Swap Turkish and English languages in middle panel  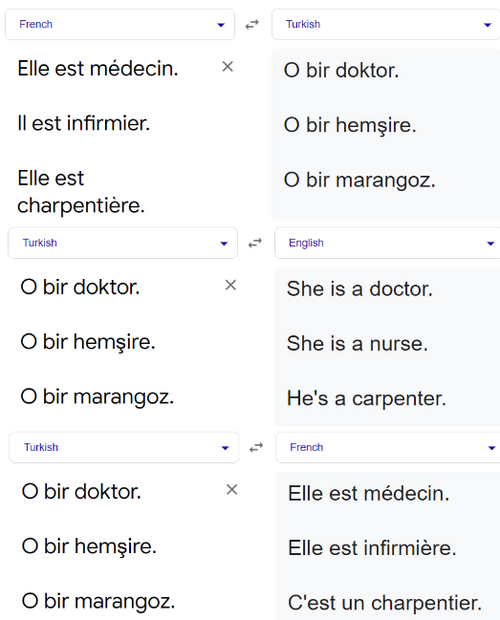[x=255, y=243]
